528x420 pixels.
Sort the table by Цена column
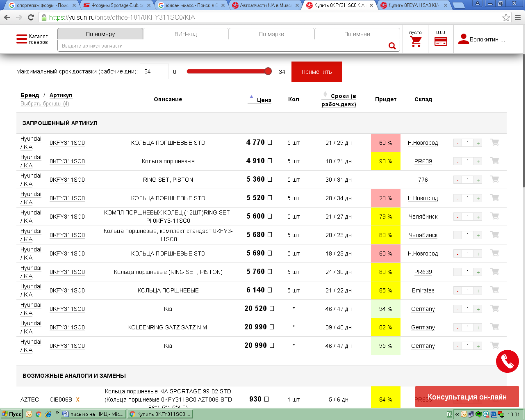[264, 100]
